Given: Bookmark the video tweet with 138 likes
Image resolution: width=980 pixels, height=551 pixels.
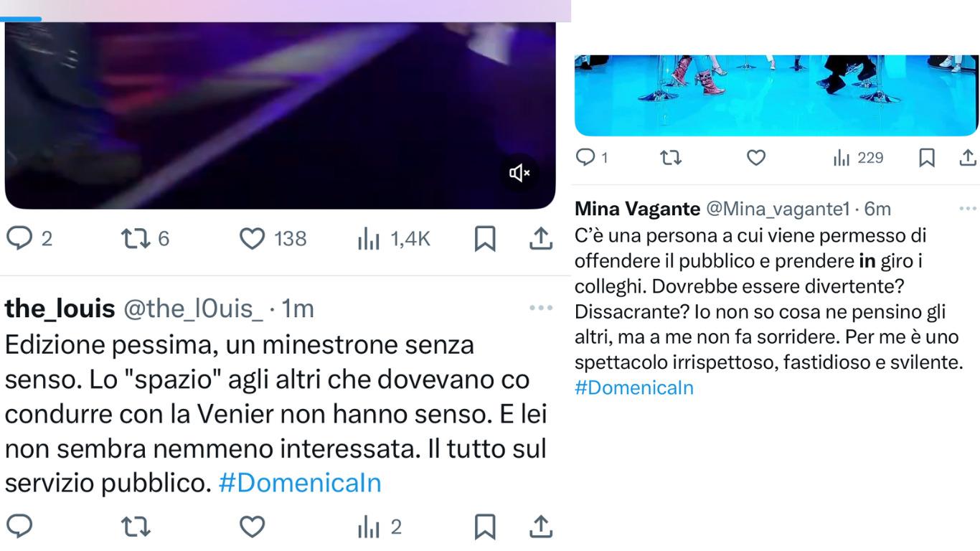Looking at the screenshot, I should [x=485, y=239].
